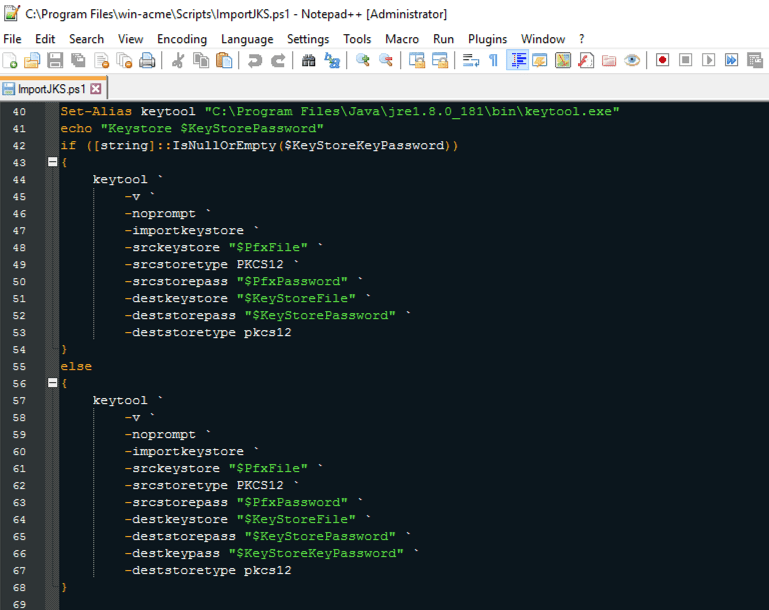The width and height of the screenshot is (769, 610).
Task: Save the recorded macro toolbar icon
Action: tap(755, 60)
